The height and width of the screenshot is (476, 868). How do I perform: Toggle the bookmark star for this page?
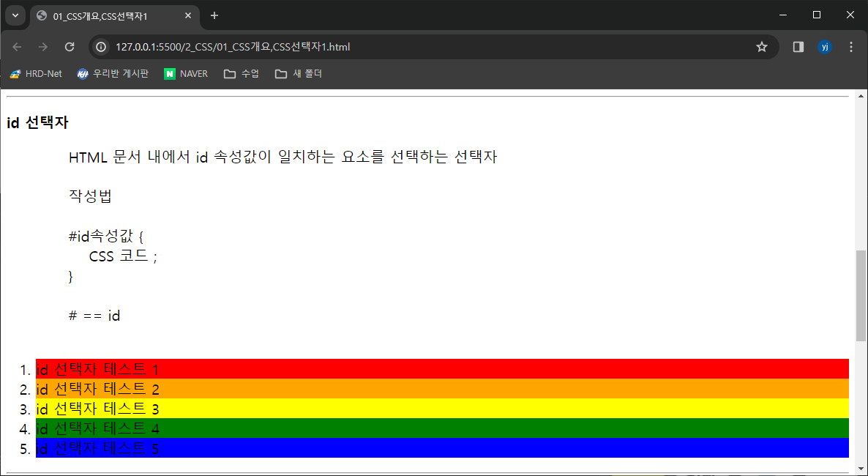(761, 46)
